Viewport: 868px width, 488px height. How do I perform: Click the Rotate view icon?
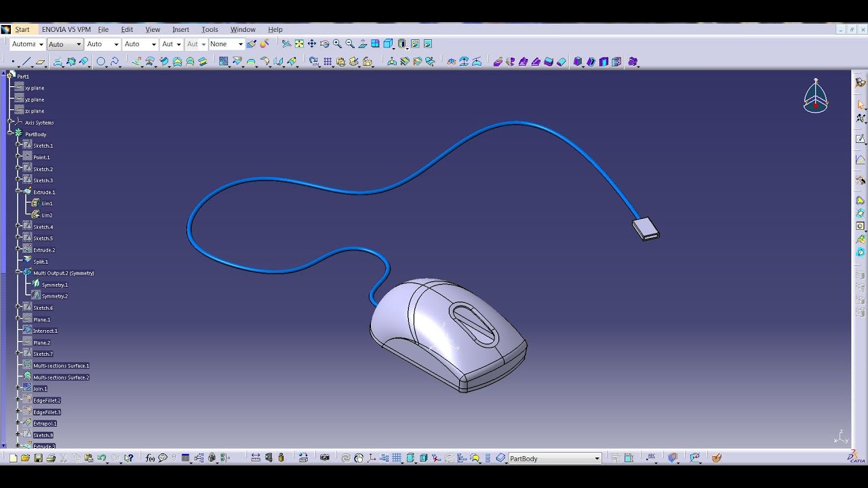click(x=325, y=43)
